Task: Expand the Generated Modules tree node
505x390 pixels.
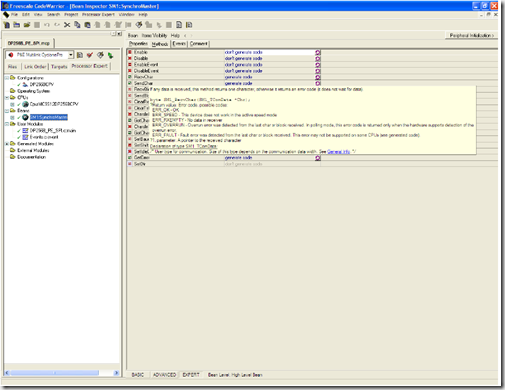Action: (7, 144)
